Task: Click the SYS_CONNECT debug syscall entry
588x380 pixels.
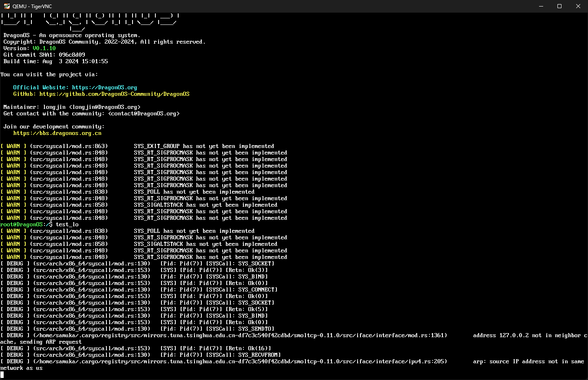Action: [x=258, y=290]
